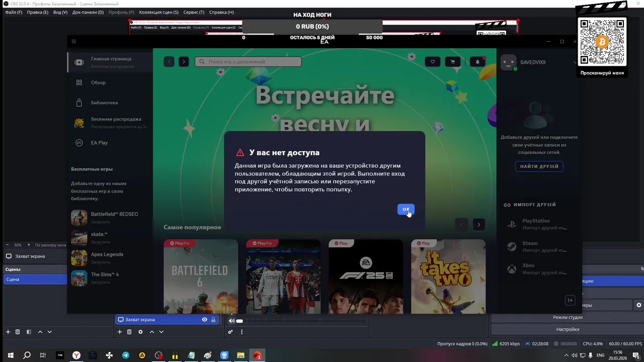Open advanced audio properties gears icon

tap(230, 332)
